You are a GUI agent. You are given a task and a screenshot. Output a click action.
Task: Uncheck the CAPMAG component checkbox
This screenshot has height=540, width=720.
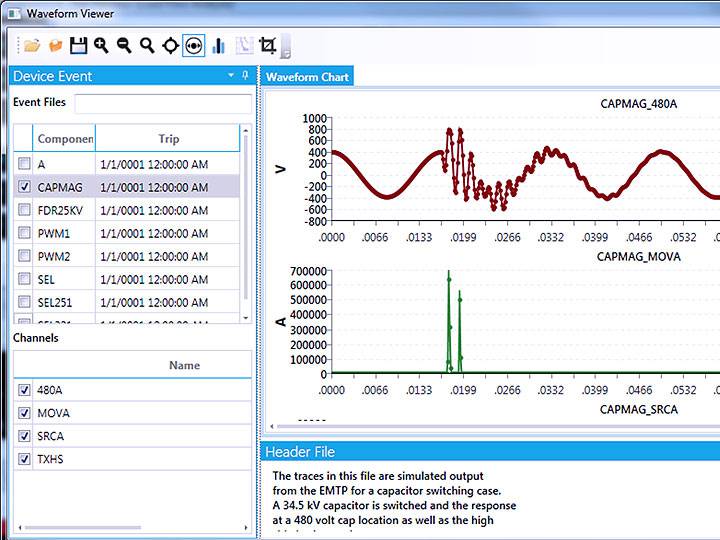tap(24, 186)
